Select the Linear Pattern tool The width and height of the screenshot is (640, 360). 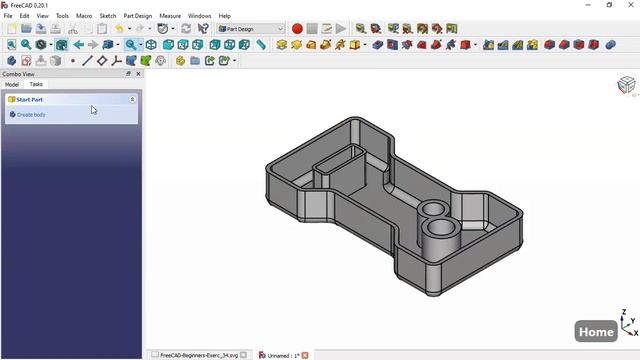pyautogui.click(x=503, y=45)
